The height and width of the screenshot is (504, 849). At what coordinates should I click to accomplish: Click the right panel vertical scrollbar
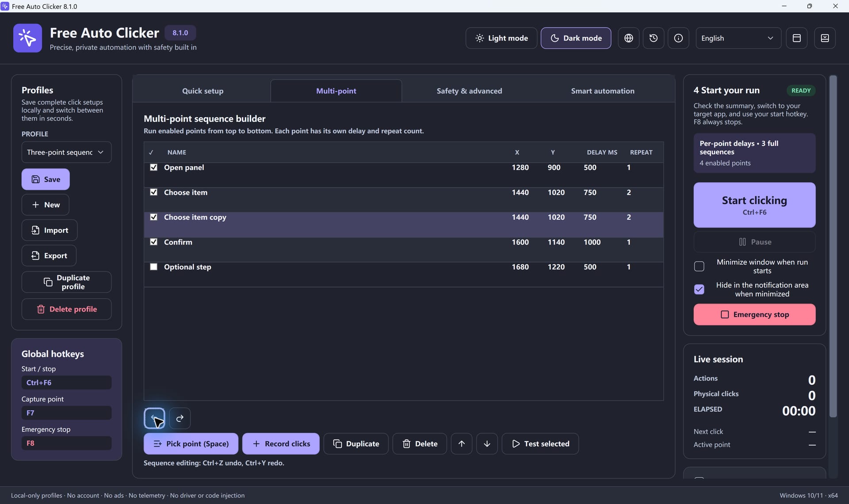coord(833,246)
